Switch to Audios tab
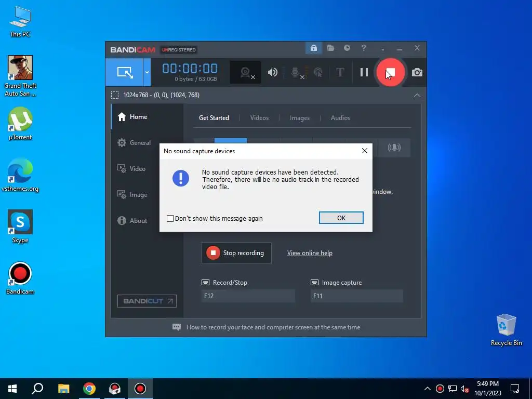532x399 pixels. tap(340, 118)
